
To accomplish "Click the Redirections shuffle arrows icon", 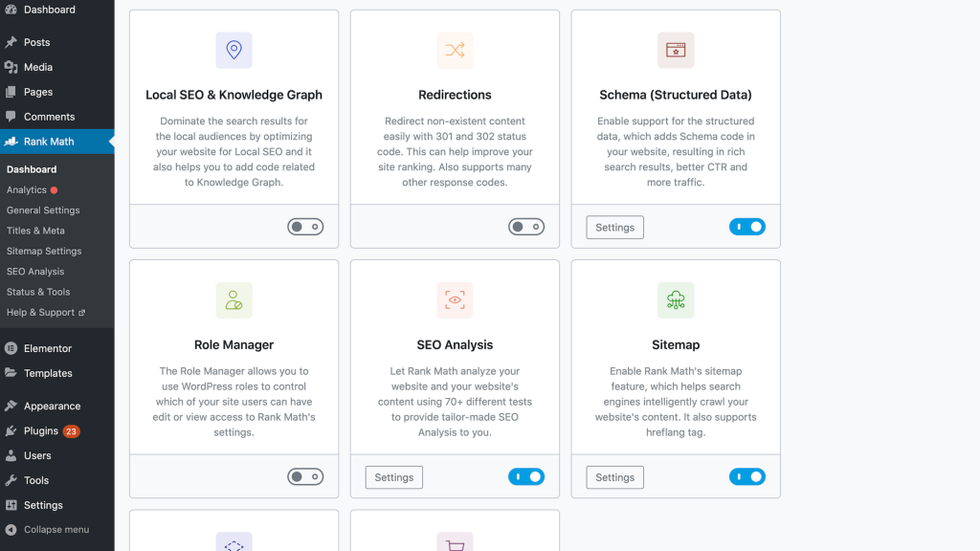I will pyautogui.click(x=455, y=50).
